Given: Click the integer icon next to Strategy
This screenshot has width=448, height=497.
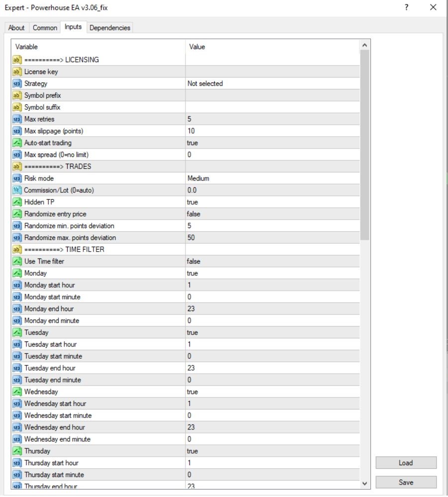Looking at the screenshot, I should click(17, 83).
